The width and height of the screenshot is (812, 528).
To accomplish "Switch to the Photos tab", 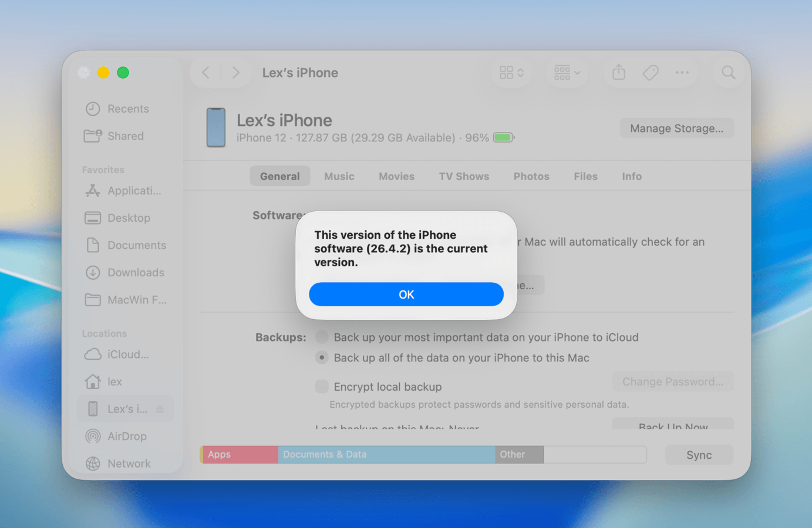I will click(x=531, y=177).
